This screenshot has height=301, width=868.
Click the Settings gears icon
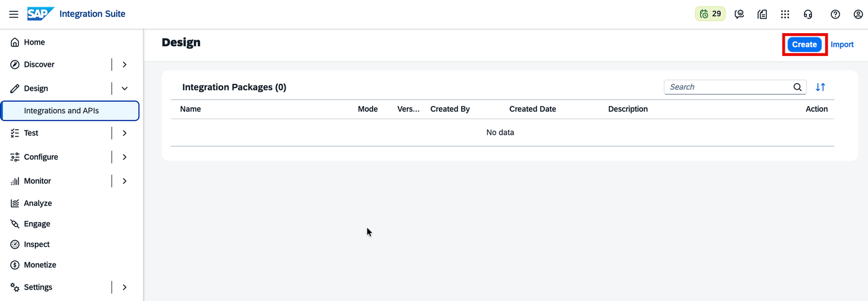15,287
